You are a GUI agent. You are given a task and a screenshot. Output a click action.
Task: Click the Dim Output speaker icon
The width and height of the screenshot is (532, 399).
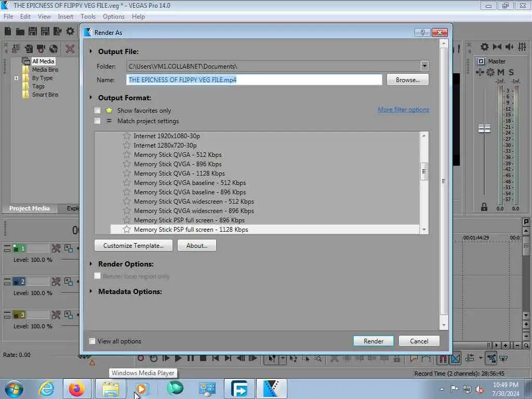click(x=509, y=47)
